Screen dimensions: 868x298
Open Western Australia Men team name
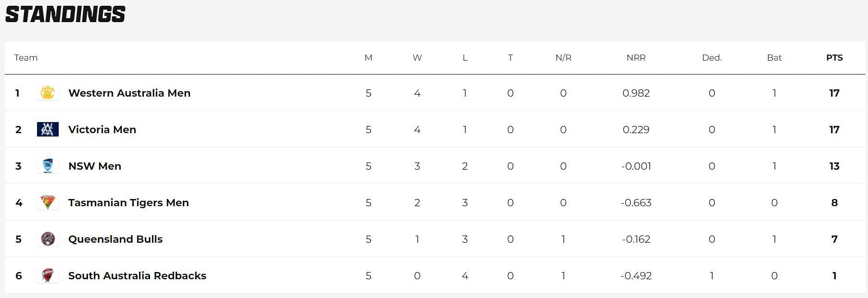click(x=129, y=93)
